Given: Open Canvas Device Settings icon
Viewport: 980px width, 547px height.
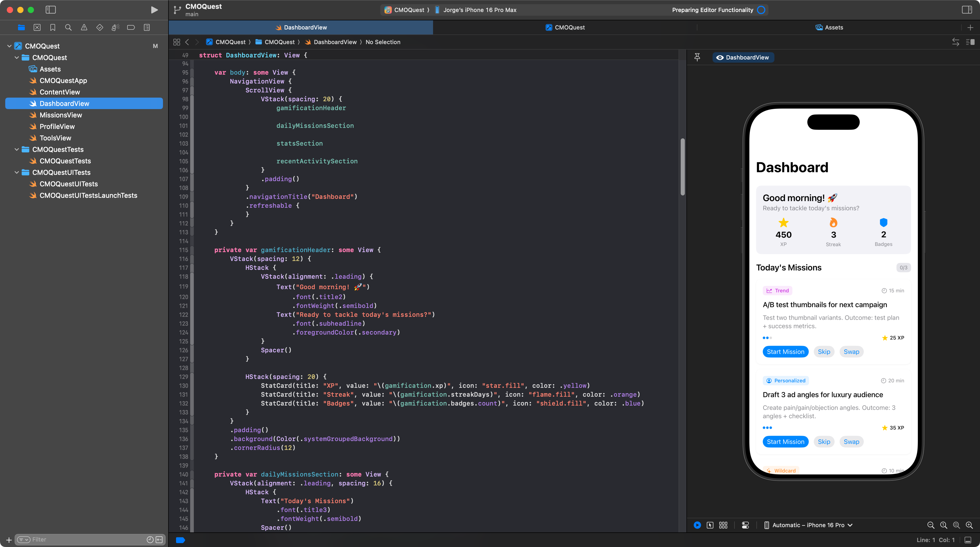Looking at the screenshot, I should [x=745, y=525].
